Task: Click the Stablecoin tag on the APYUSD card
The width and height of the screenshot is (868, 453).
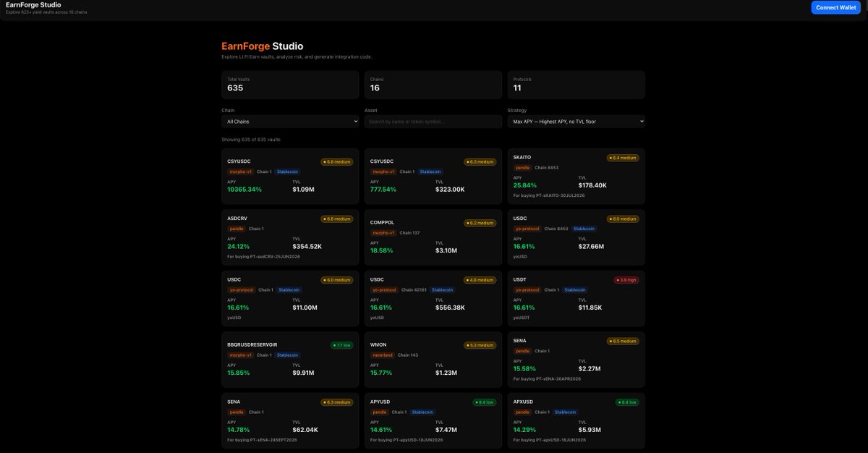Action: 424,412
